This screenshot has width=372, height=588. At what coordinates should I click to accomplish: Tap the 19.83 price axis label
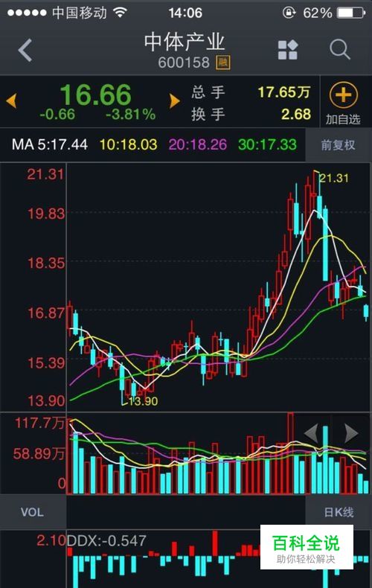point(46,214)
